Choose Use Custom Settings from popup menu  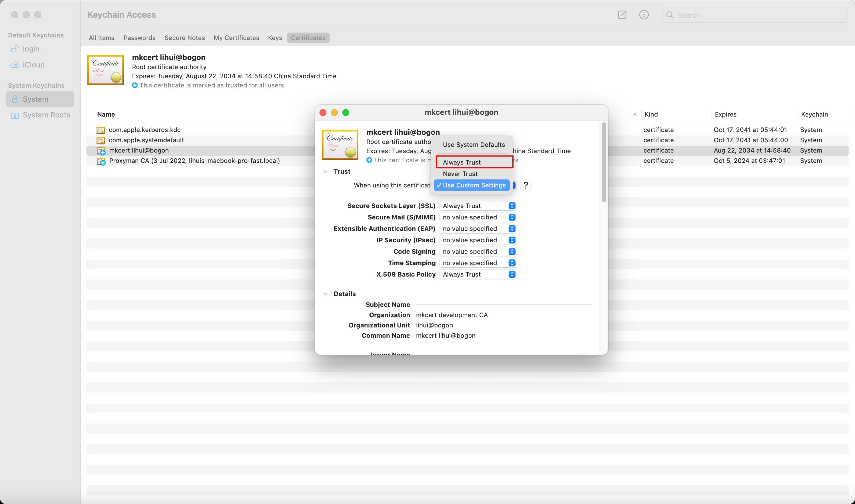[472, 185]
